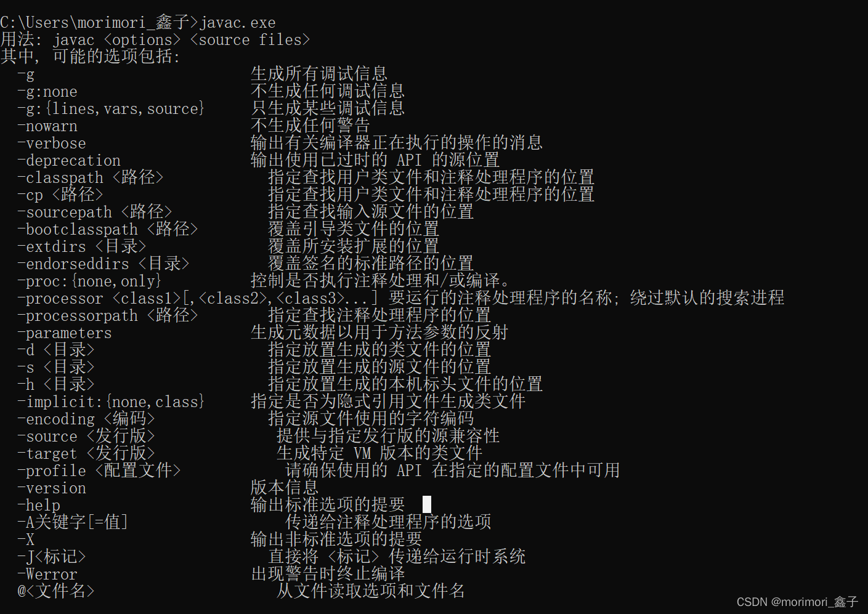
Task: Click the -profile <配置文件> option
Action: [99, 471]
